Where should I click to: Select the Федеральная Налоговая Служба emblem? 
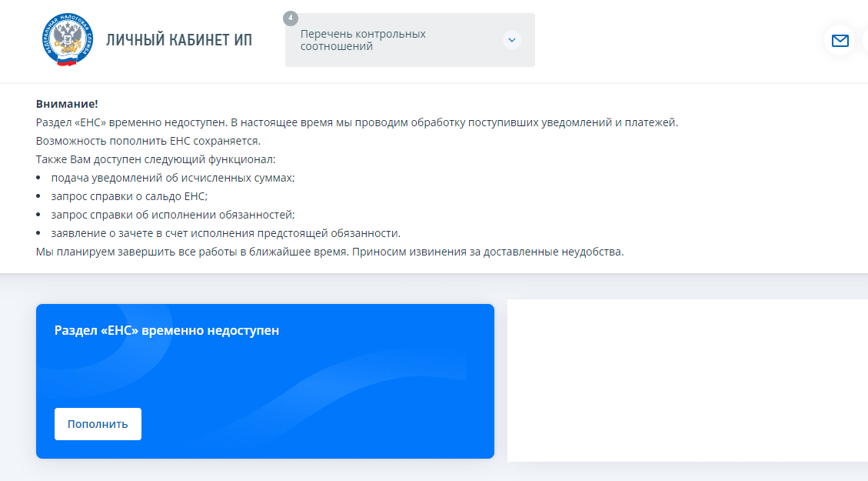[68, 38]
